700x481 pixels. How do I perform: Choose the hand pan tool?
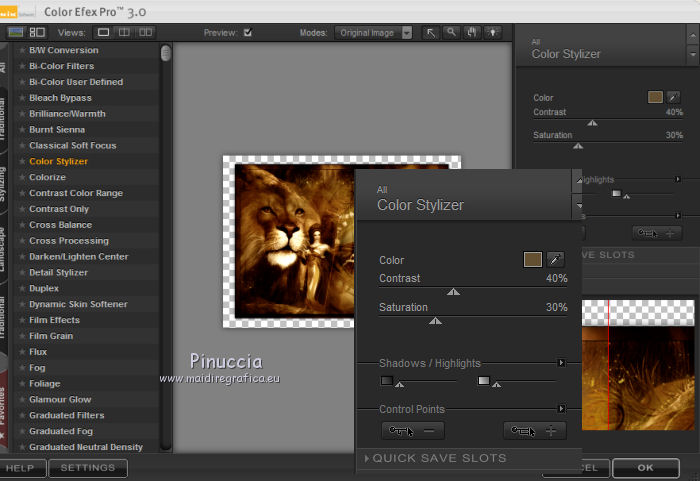click(472, 32)
